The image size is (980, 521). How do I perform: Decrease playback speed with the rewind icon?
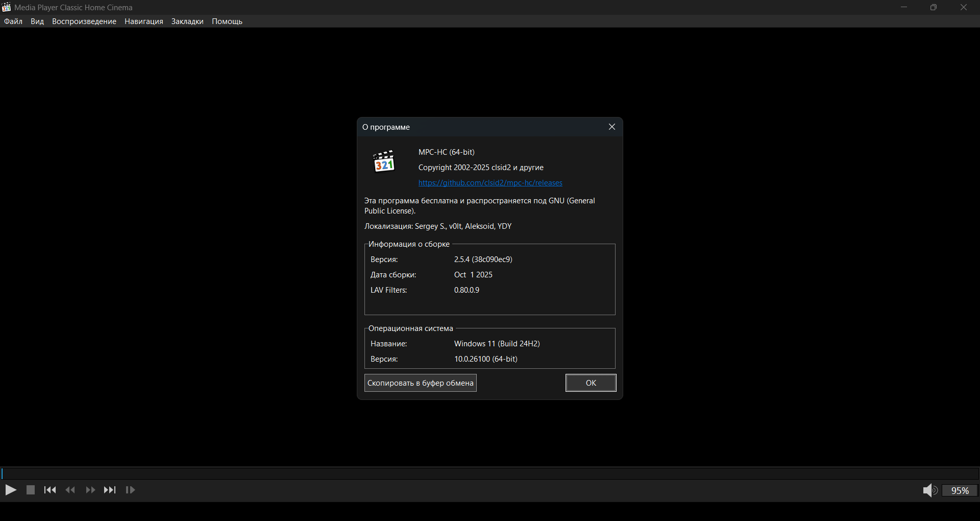pos(70,490)
